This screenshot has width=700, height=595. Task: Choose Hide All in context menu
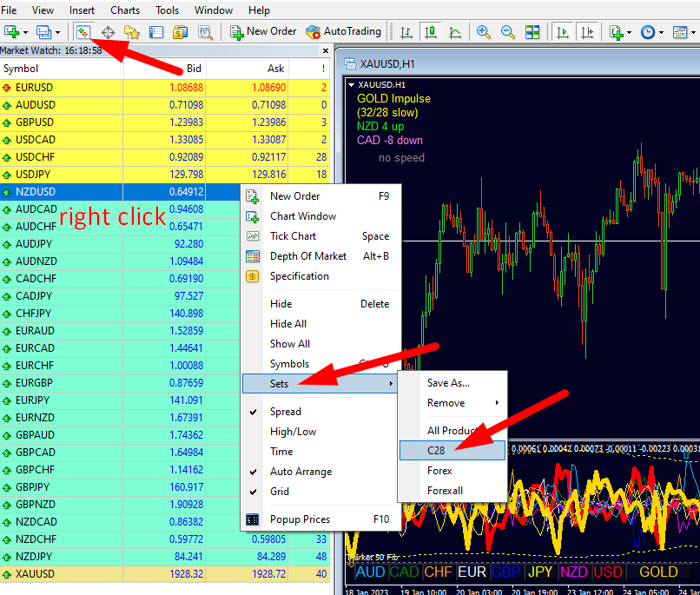tap(320, 324)
